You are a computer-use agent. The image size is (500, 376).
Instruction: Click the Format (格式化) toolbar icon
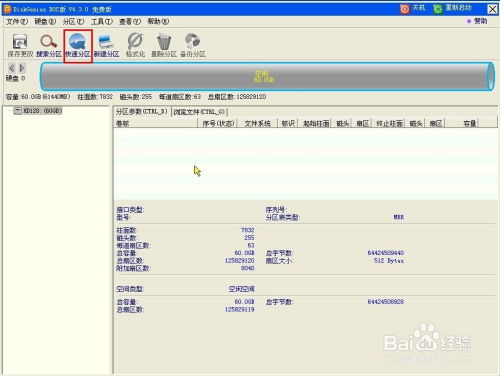tap(135, 45)
